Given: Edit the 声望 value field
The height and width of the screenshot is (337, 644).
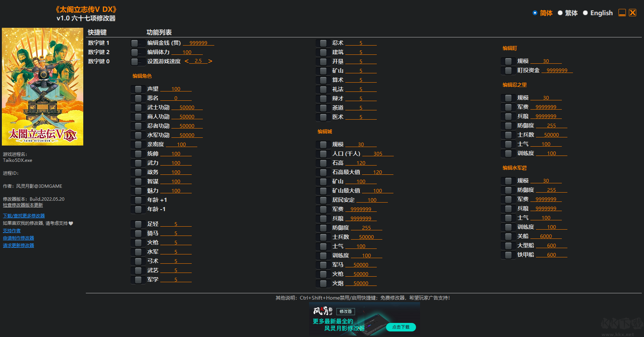Looking at the screenshot, I should coord(176,89).
